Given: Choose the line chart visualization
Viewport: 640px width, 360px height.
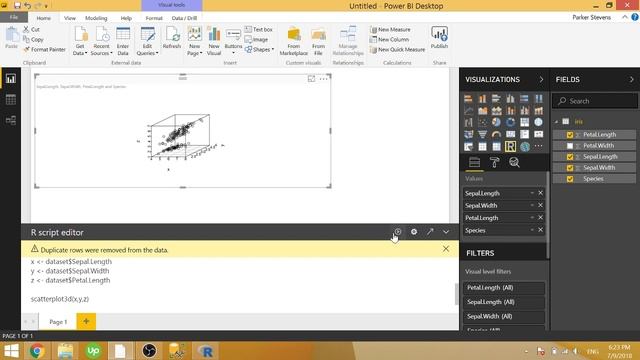Looking at the screenshot, I should [469, 110].
